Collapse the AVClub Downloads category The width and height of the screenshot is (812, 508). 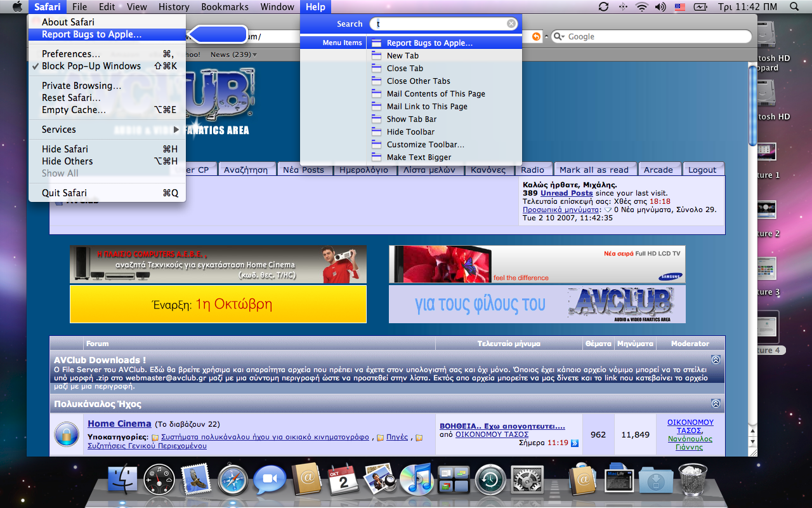(x=716, y=359)
